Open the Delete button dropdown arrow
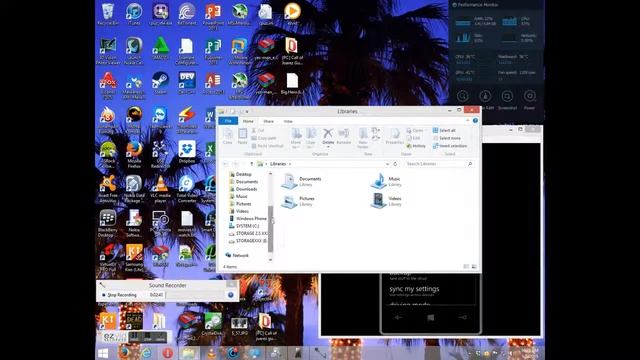 pos(328,147)
